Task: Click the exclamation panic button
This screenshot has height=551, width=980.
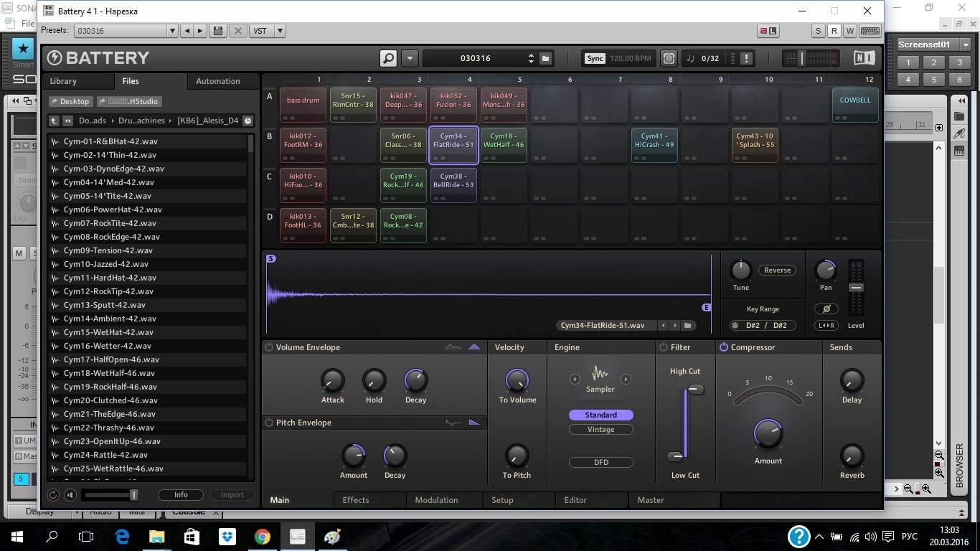Action: pyautogui.click(x=746, y=58)
